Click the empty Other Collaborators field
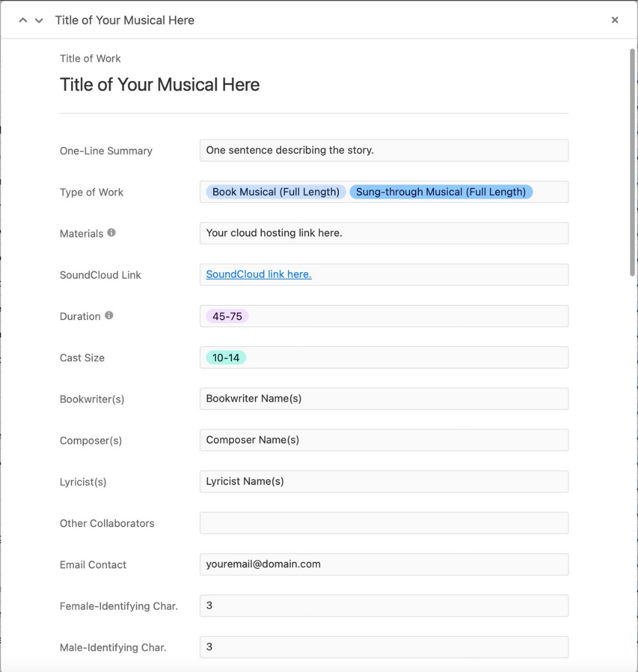 (x=384, y=523)
